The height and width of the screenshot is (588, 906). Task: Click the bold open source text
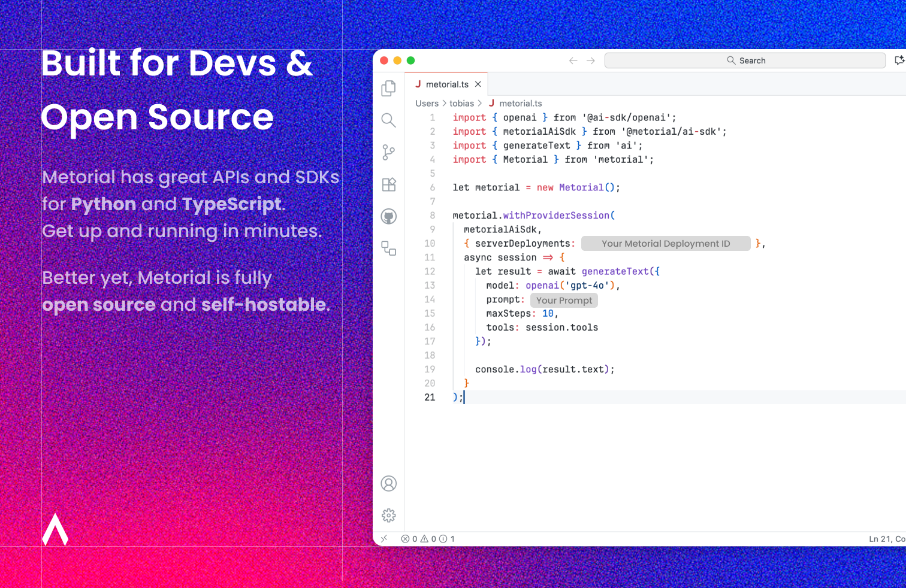[99, 305]
